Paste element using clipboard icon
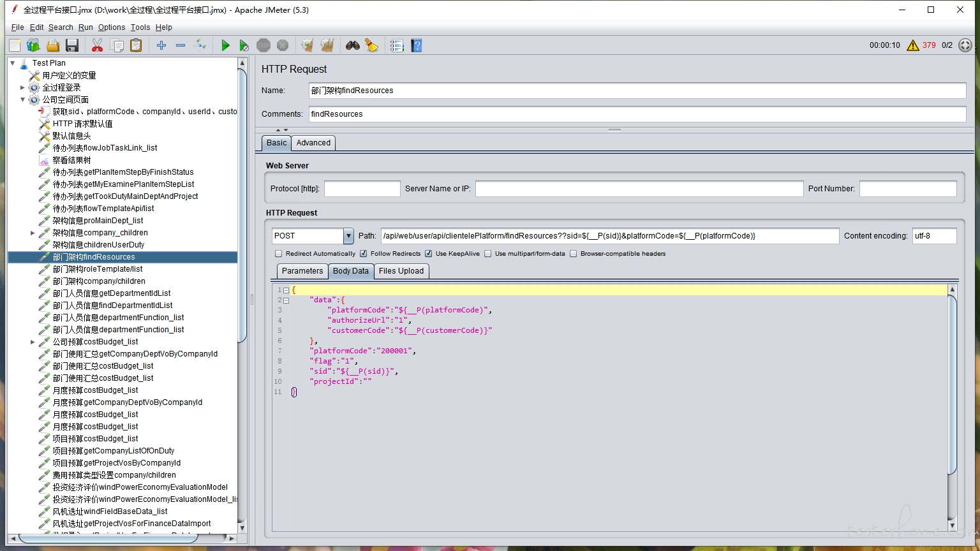 [136, 45]
